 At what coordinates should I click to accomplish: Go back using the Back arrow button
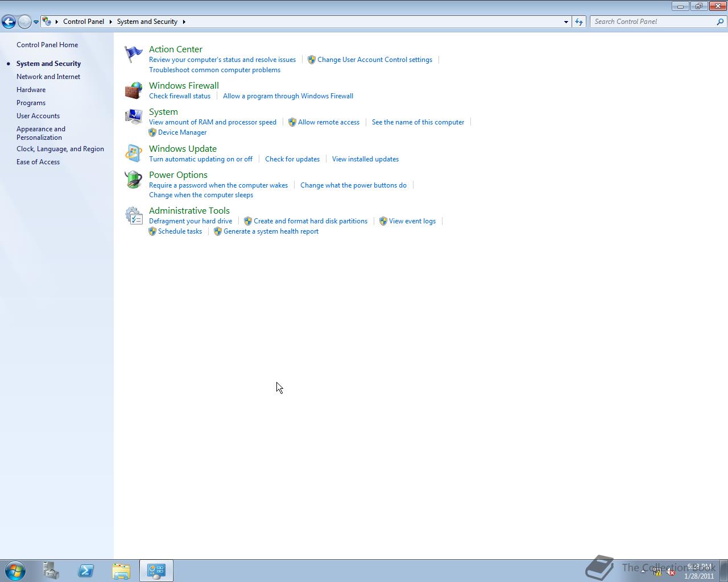[9, 22]
